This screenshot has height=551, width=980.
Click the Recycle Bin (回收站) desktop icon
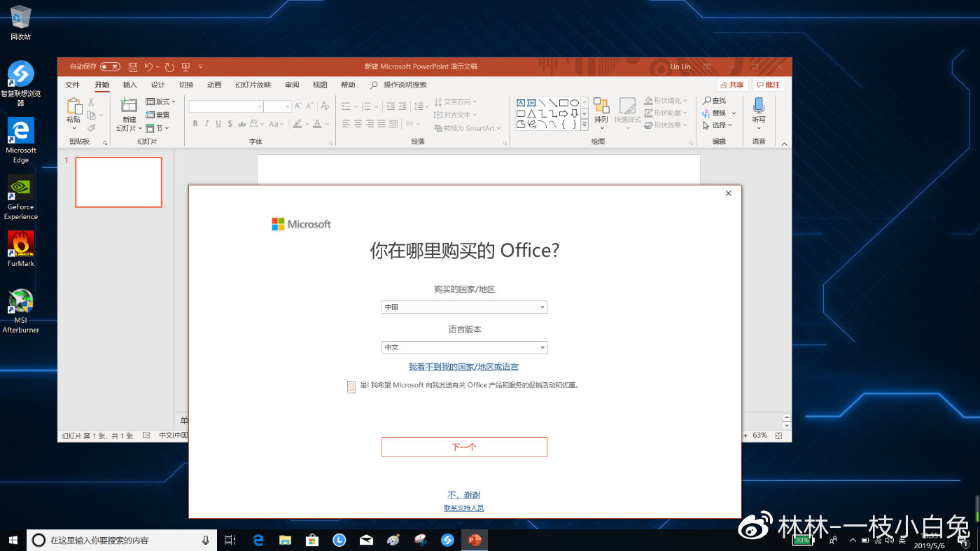[x=21, y=22]
